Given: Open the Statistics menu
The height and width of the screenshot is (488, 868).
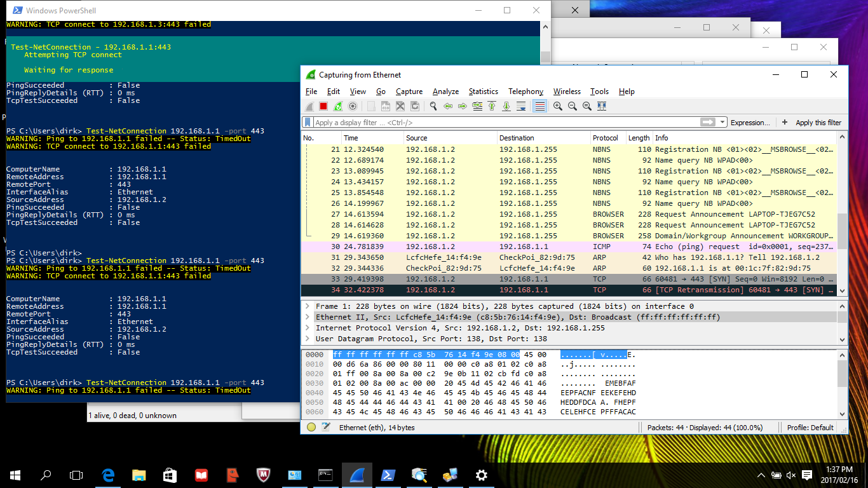Looking at the screenshot, I should (x=483, y=91).
